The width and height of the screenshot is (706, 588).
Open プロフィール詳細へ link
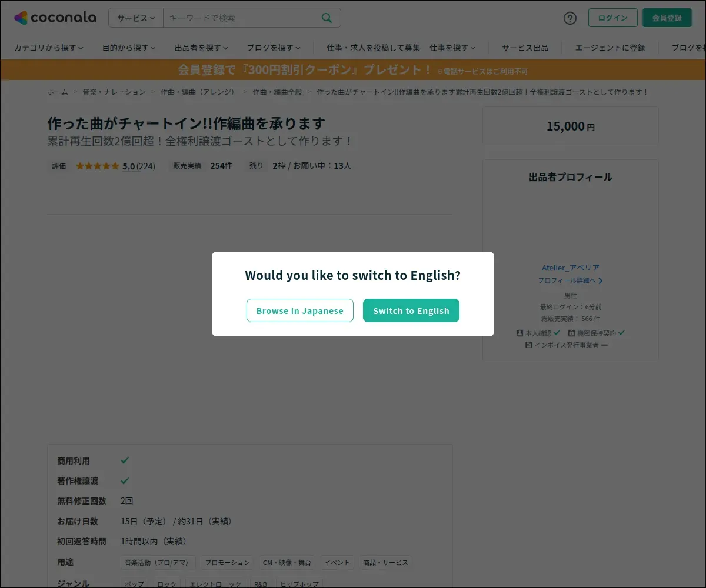571,280
